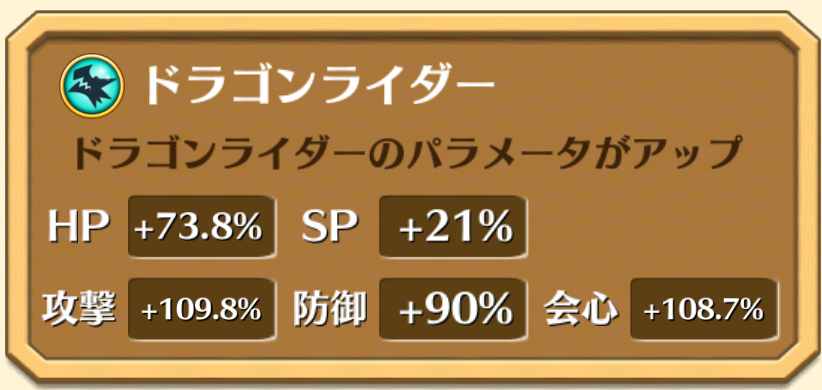Click the +90% percentage text
The width and height of the screenshot is (822, 390).
click(x=455, y=310)
